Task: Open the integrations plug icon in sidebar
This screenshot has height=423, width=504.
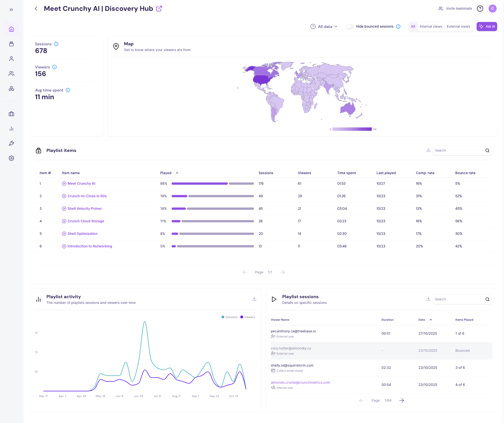Action: pyautogui.click(x=11, y=143)
